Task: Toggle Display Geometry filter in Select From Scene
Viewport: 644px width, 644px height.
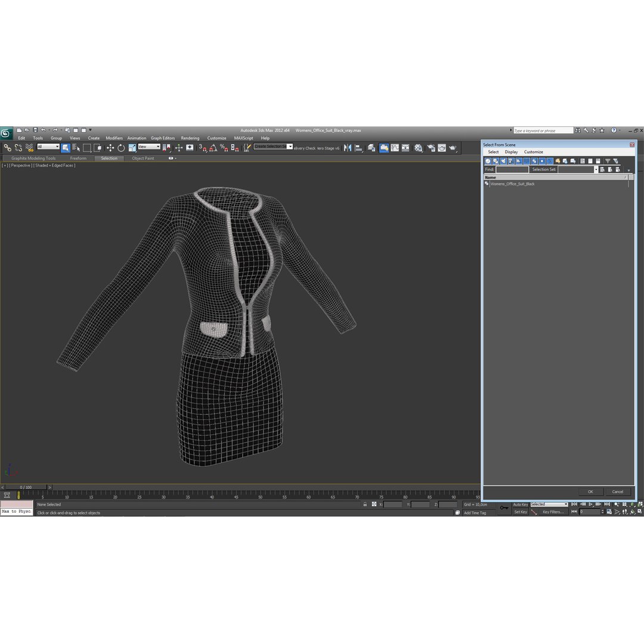Action: pos(488,161)
